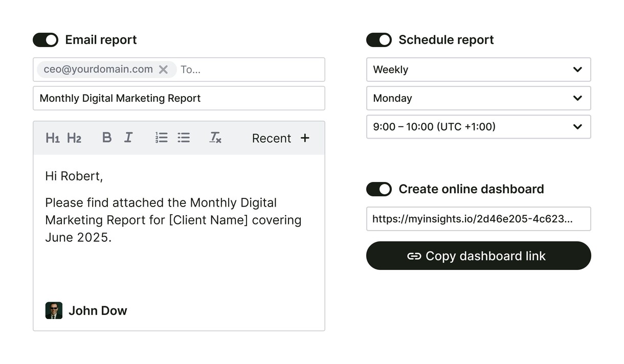Click Copy dashboard link button

pos(479,256)
